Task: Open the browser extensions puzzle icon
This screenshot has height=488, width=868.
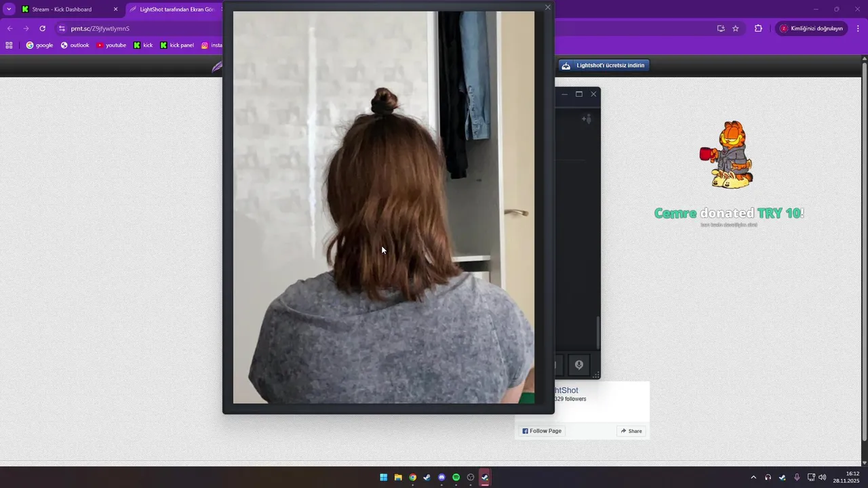Action: point(759,28)
